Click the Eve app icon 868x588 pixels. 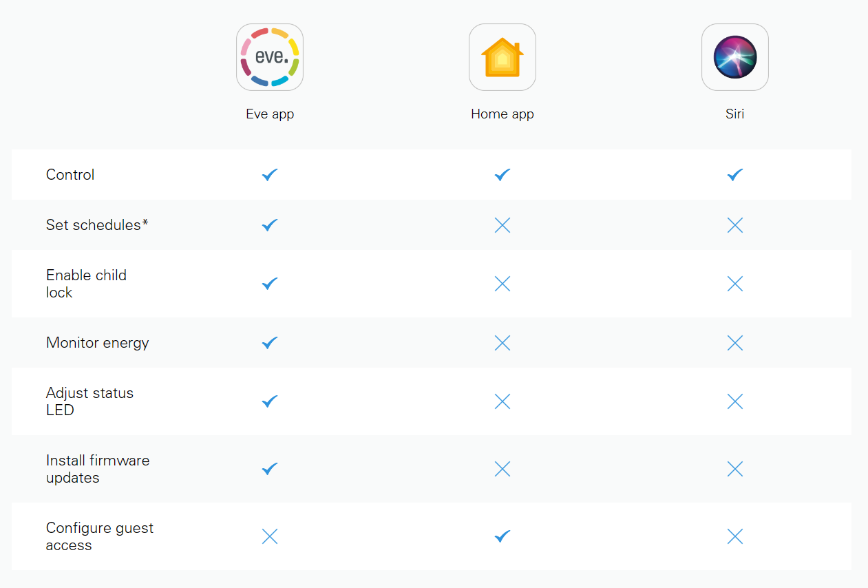coord(270,57)
